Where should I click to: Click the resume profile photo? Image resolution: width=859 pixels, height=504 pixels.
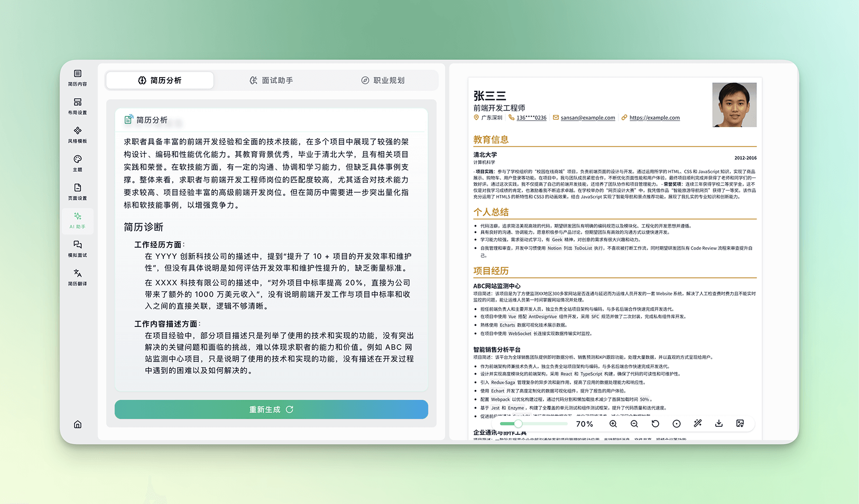pos(734,105)
